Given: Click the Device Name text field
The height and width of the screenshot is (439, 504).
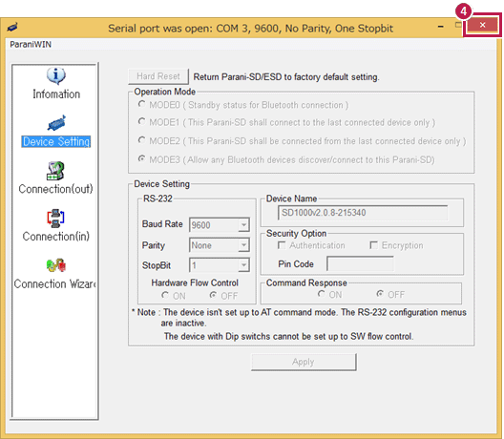Looking at the screenshot, I should pos(363,213).
